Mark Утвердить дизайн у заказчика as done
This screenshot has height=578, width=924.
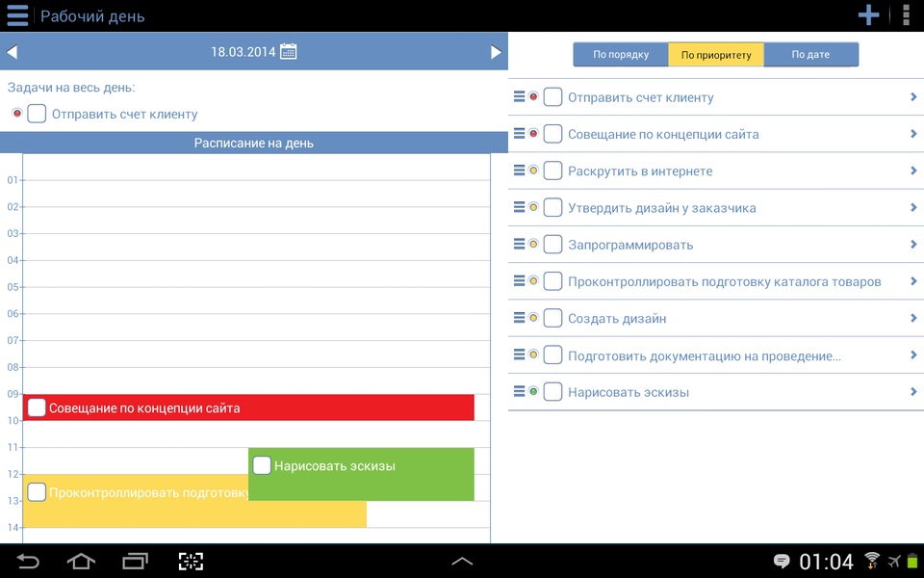pos(552,208)
